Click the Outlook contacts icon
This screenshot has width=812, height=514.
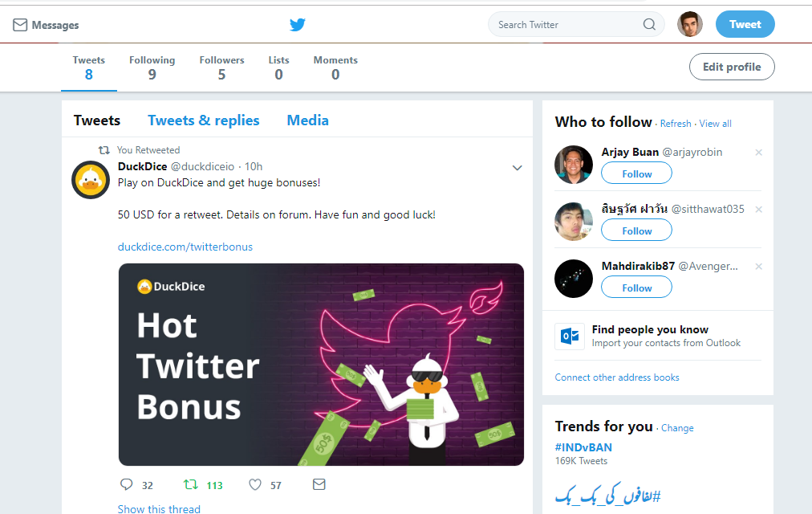[570, 336]
